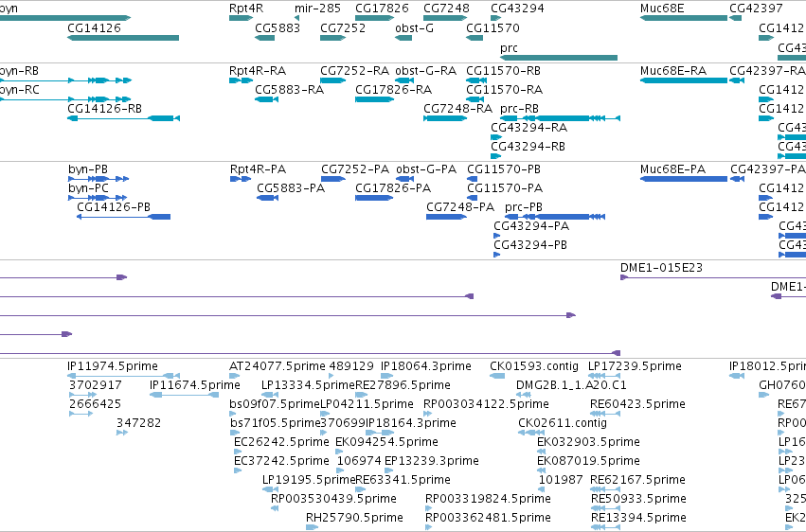This screenshot has width=806, height=532.
Task: Select the CG17826 gene glyph
Action: point(374,18)
